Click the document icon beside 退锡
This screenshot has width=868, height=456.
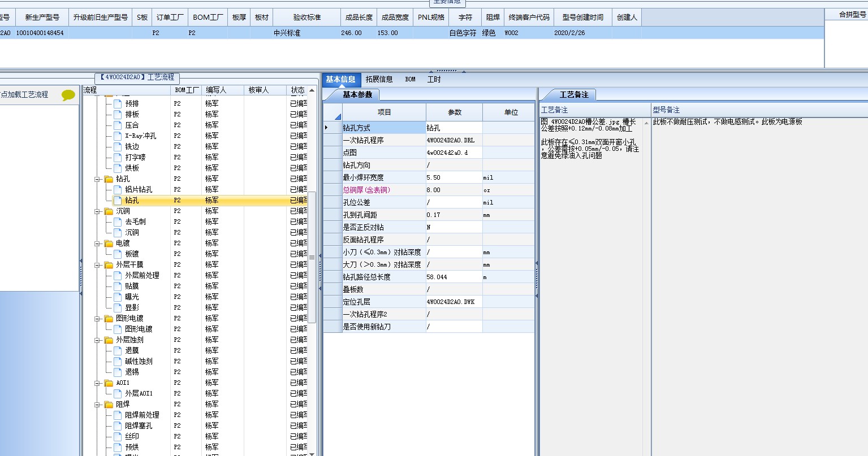coord(118,372)
